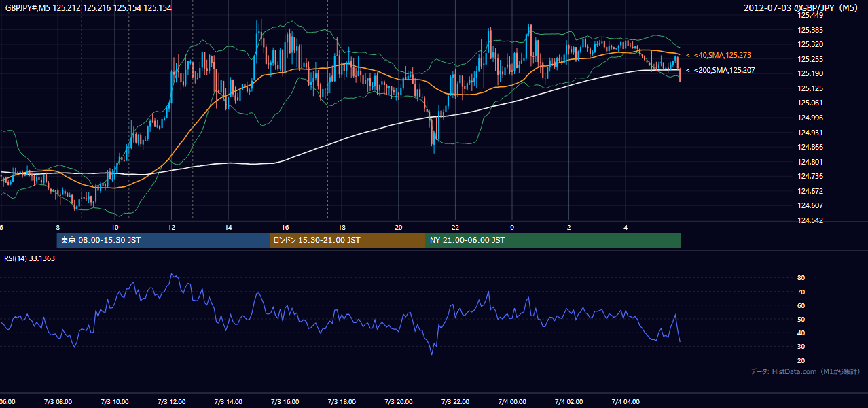This screenshot has height=408, width=868.
Task: Click the 7/3 08:00 date axis label
Action: [x=57, y=401]
